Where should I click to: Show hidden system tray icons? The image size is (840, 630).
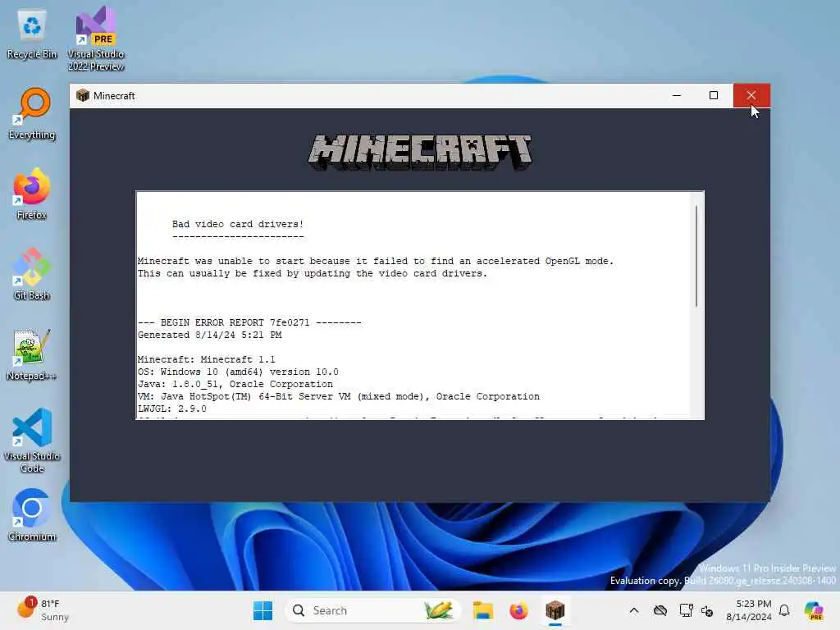point(634,610)
